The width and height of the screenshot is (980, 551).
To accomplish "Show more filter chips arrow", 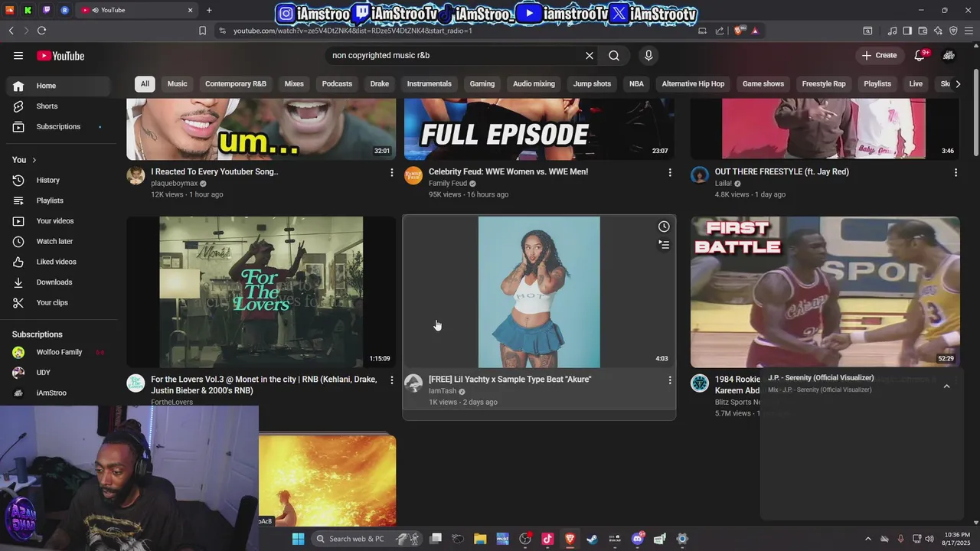I will click(958, 83).
